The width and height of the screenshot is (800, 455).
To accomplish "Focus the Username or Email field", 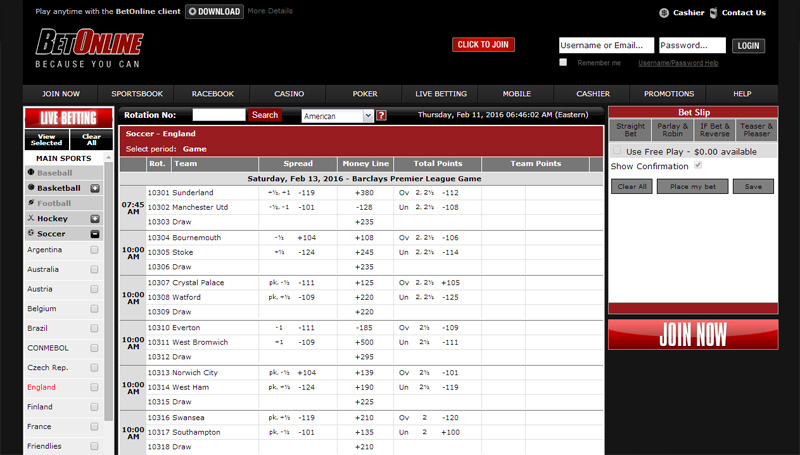I will click(x=606, y=45).
